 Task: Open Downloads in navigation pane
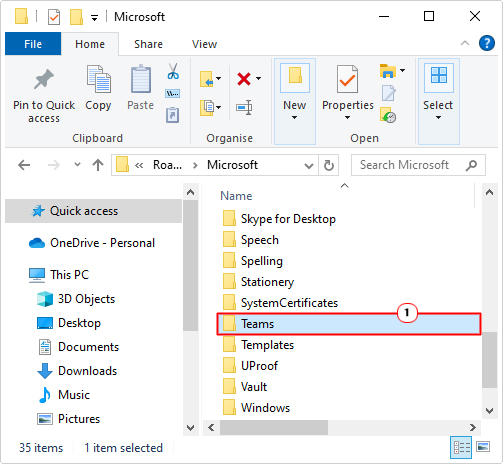pyautogui.click(x=87, y=371)
